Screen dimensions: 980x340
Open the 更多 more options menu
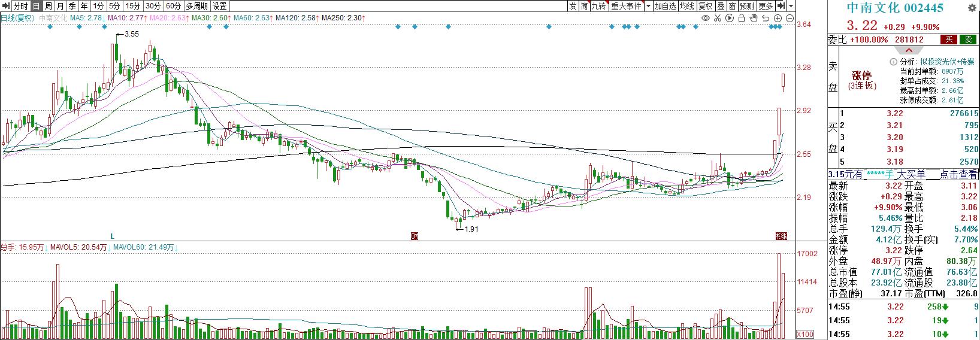pos(766,6)
